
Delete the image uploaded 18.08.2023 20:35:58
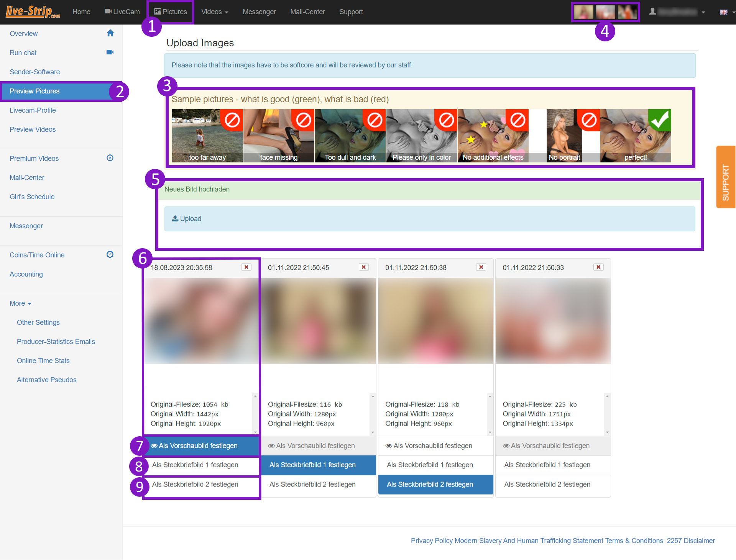tap(246, 267)
